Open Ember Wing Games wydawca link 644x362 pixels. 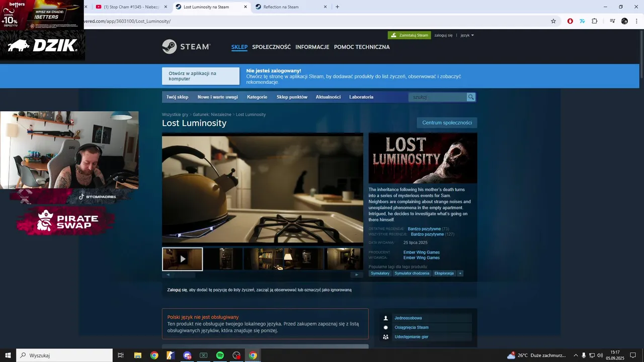[422, 258]
